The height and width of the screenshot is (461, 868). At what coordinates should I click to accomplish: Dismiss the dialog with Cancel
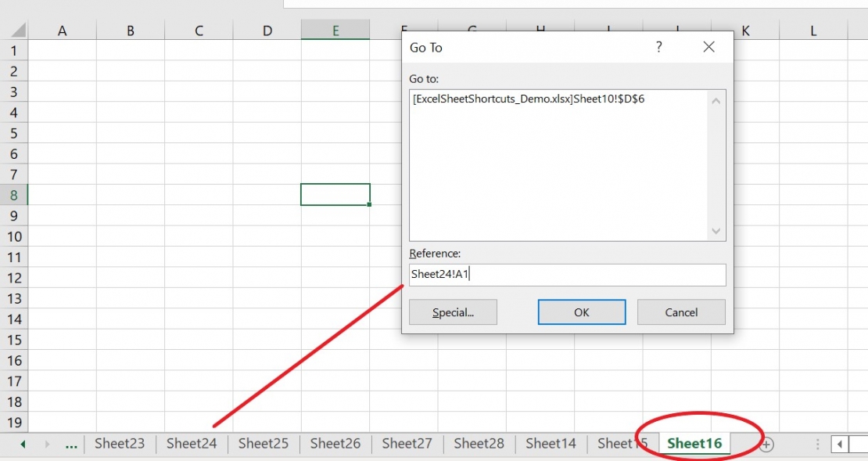(x=680, y=312)
